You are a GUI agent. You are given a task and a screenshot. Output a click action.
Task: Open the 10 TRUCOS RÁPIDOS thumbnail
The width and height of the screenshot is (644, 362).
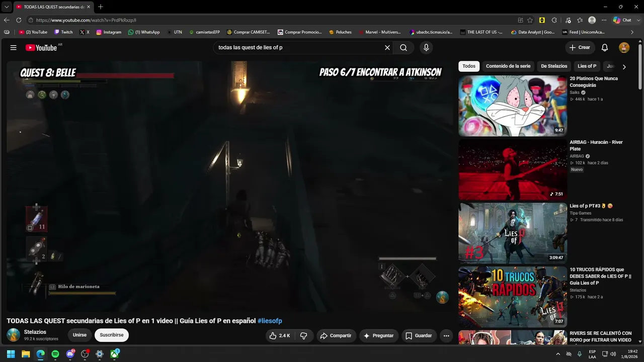513,297
